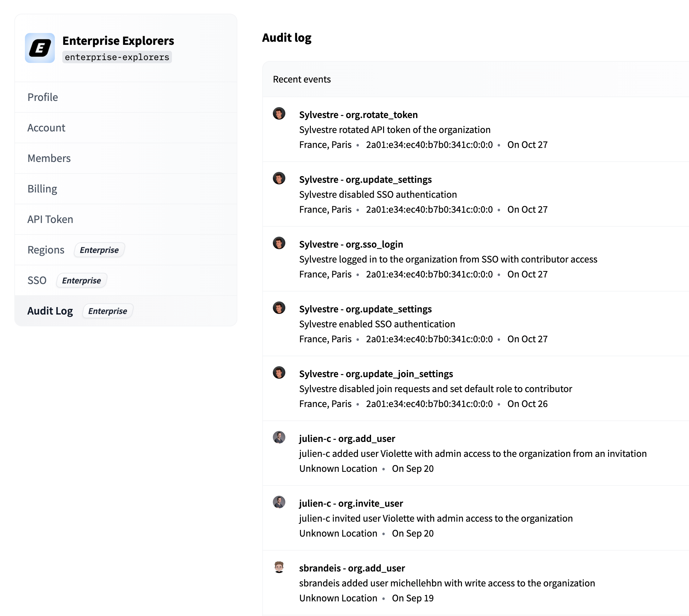The image size is (689, 616).
Task: Click julien-c's avatar on org.invite_user event
Action: [x=279, y=502]
